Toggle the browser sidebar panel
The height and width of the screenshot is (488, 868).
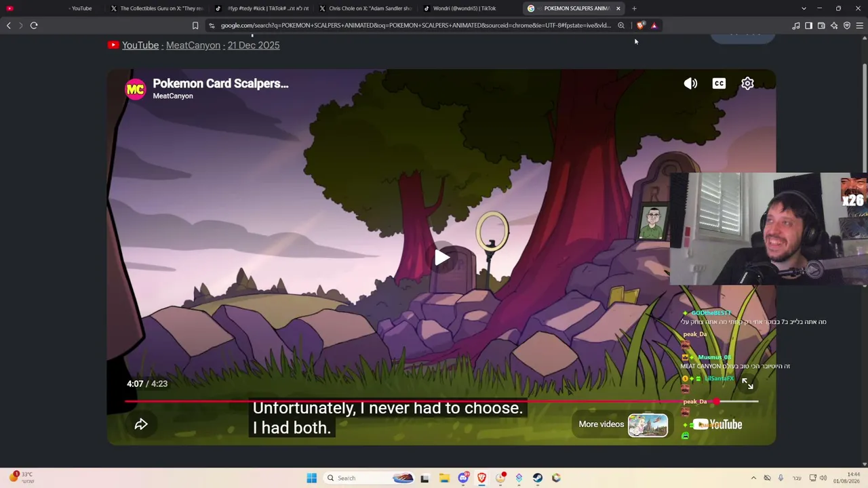pos(808,26)
